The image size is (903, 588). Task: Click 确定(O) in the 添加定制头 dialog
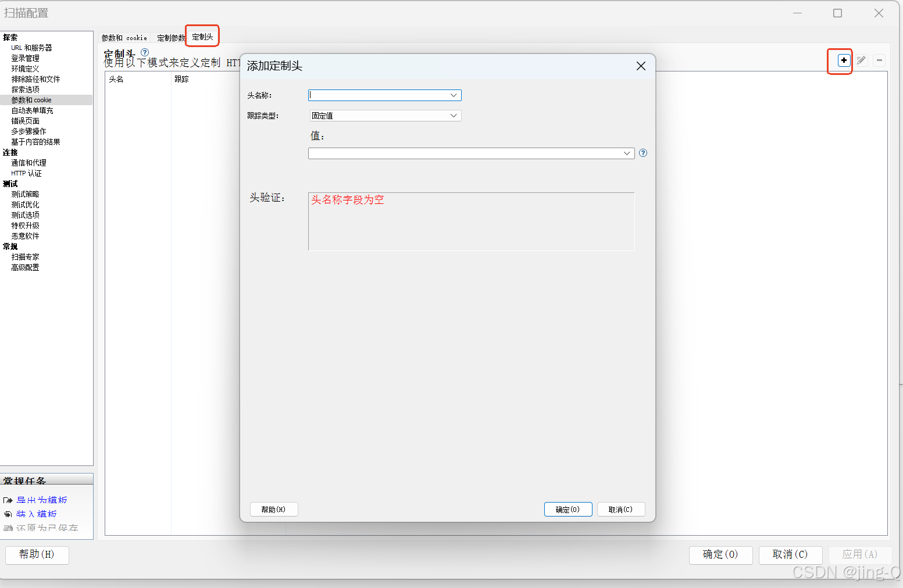(x=568, y=510)
